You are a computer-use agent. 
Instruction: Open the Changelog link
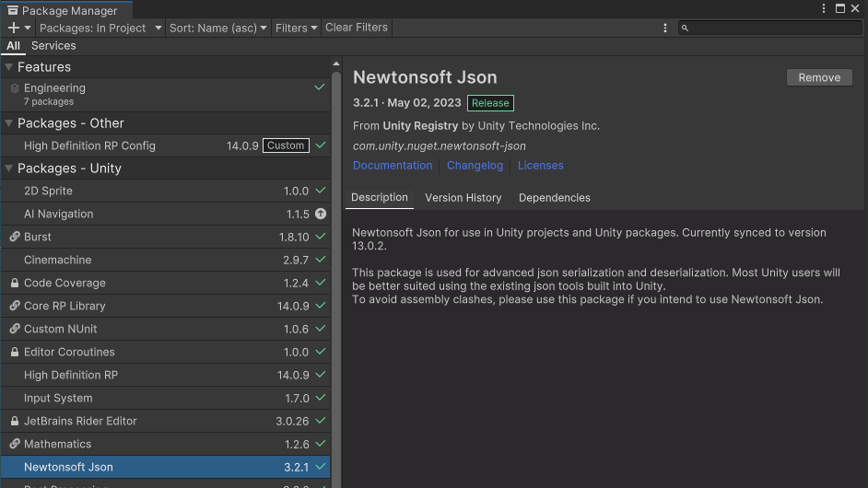tap(475, 166)
